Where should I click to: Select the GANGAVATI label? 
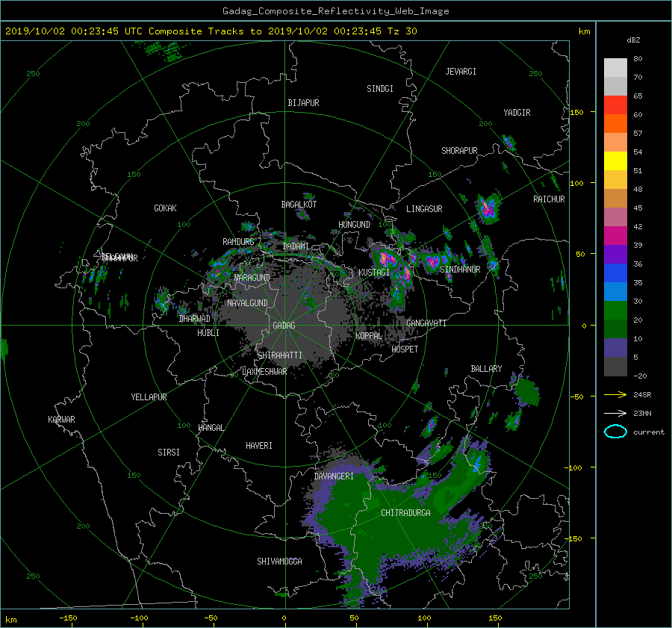coord(426,323)
